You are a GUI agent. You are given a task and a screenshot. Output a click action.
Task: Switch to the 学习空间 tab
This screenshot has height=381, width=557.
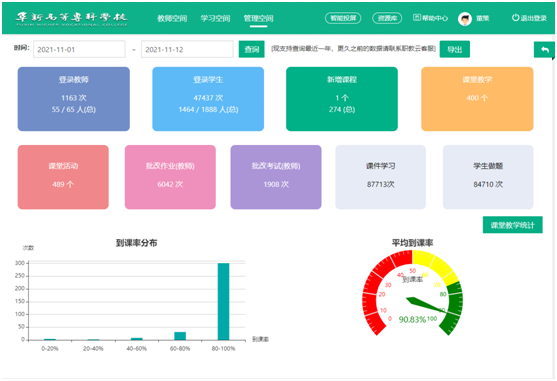(215, 18)
